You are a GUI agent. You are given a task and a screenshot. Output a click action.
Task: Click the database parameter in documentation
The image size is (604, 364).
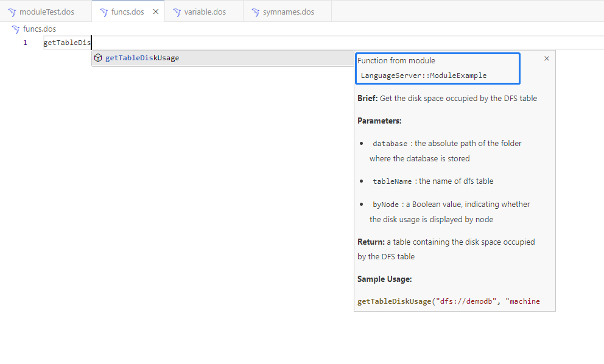(390, 144)
